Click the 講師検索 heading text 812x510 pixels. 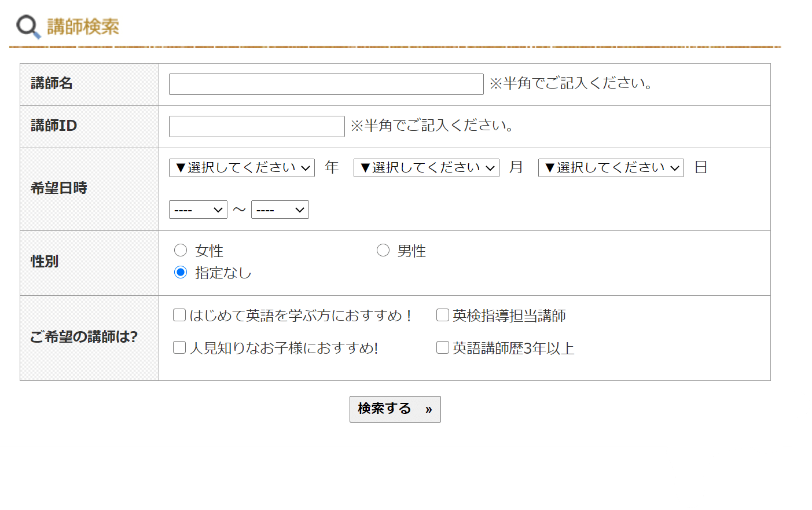coord(83,27)
